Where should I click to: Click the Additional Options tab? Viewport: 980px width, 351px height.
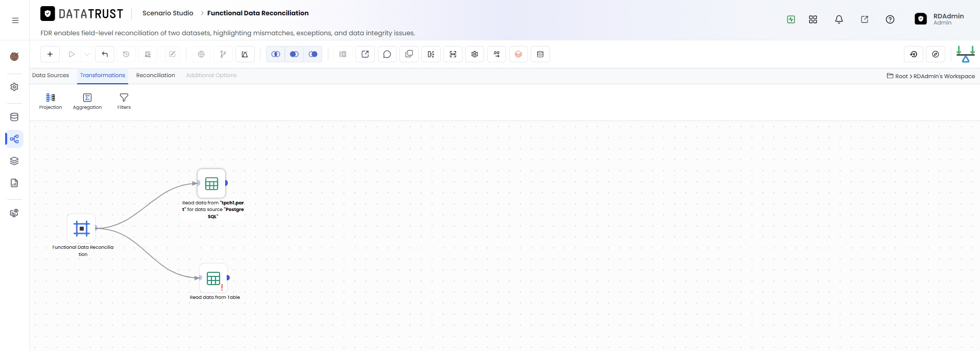[211, 75]
